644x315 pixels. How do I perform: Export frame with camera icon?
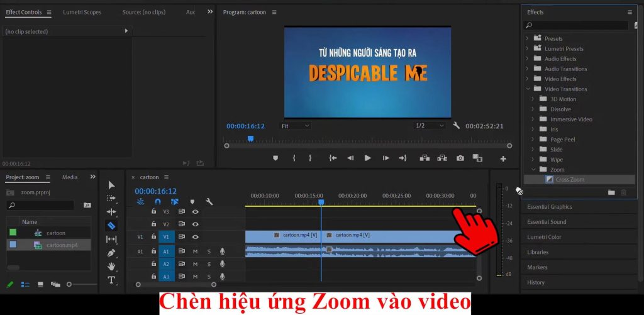(x=460, y=158)
